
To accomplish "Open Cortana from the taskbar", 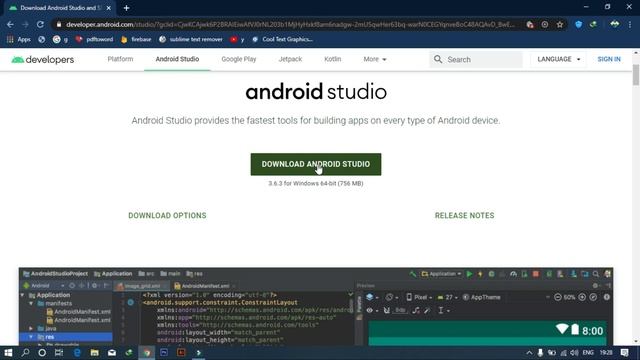I will pos(42,353).
